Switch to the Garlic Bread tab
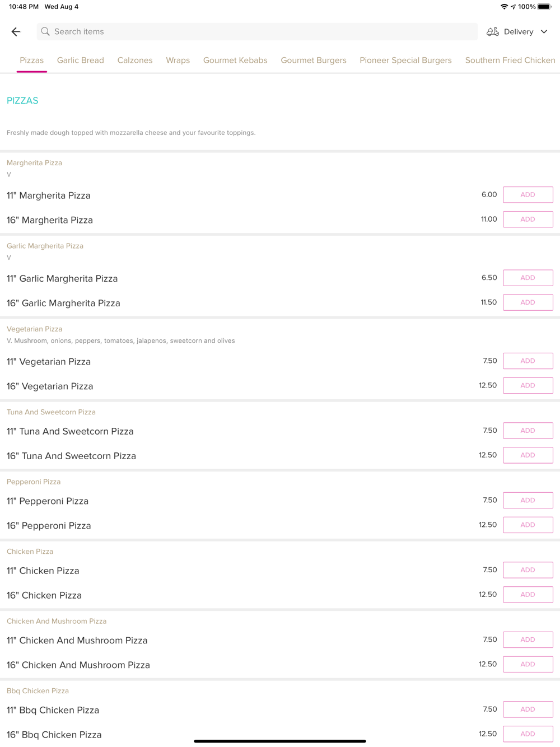The width and height of the screenshot is (560, 747). pyautogui.click(x=81, y=60)
